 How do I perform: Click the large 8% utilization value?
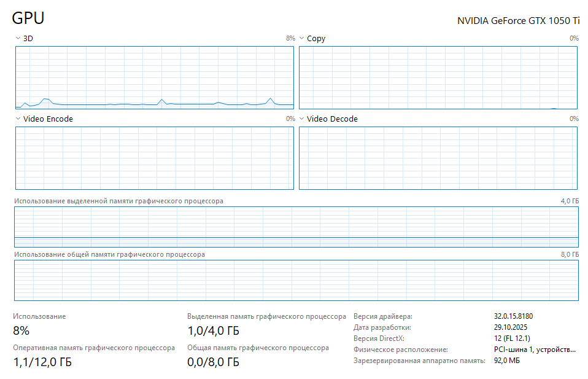click(x=21, y=330)
